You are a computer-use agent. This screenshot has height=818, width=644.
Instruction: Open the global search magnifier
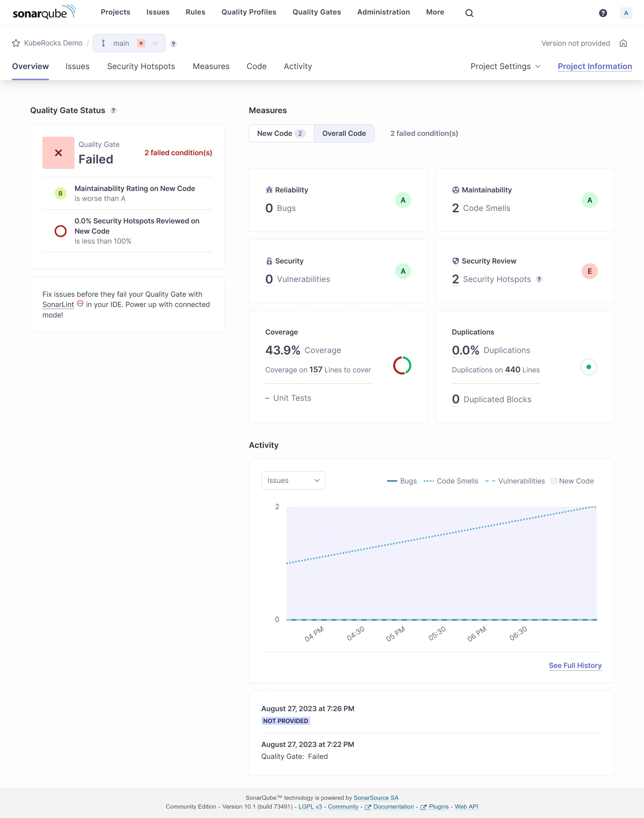(469, 13)
